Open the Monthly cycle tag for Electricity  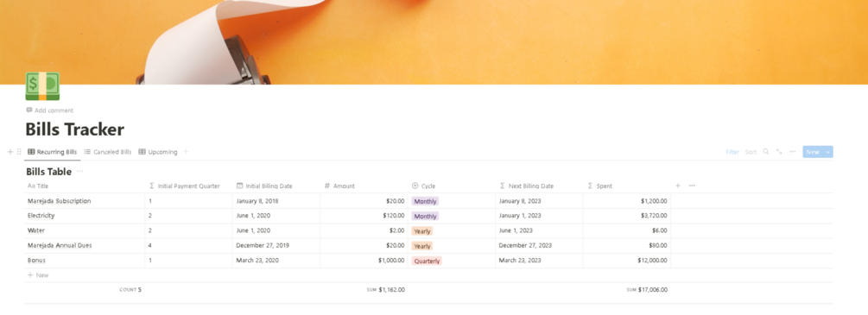point(425,216)
